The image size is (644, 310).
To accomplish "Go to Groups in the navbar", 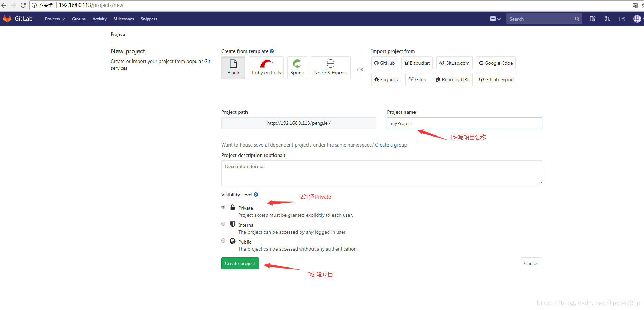I will tap(79, 19).
